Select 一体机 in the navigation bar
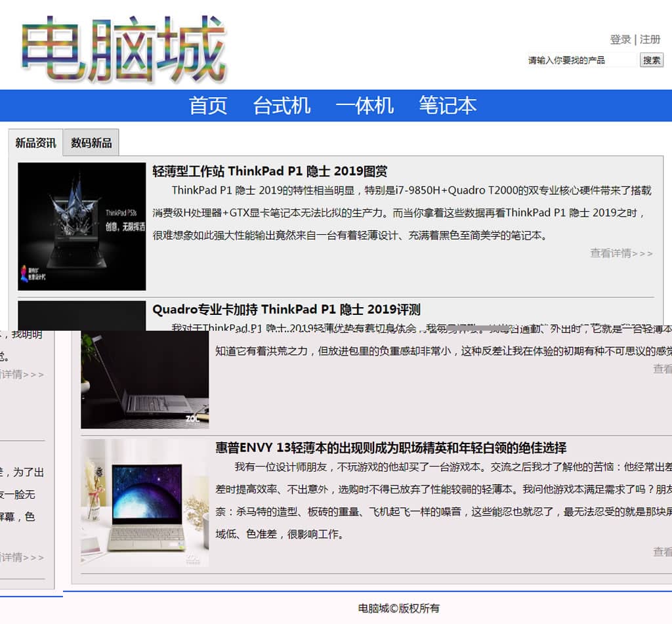 click(x=364, y=106)
